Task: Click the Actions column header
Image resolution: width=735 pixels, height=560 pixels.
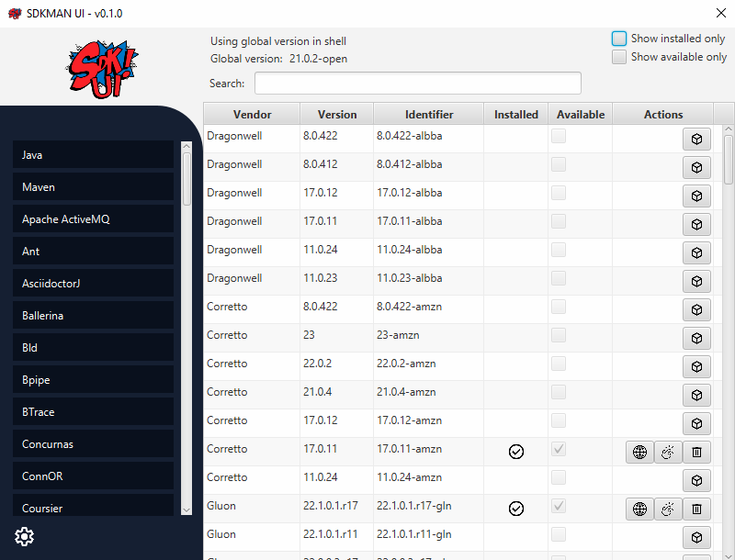Action: [x=663, y=114]
